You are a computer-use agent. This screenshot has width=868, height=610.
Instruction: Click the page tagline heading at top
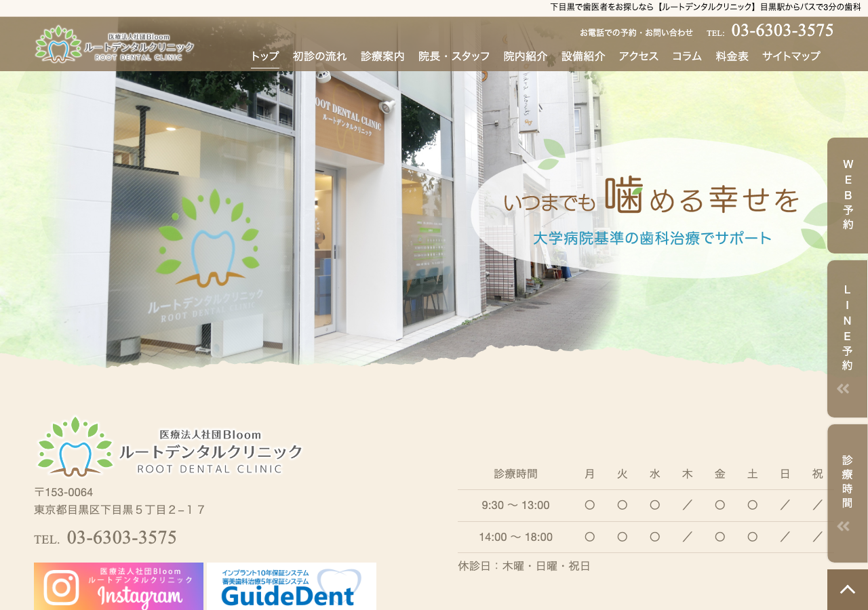click(x=705, y=7)
